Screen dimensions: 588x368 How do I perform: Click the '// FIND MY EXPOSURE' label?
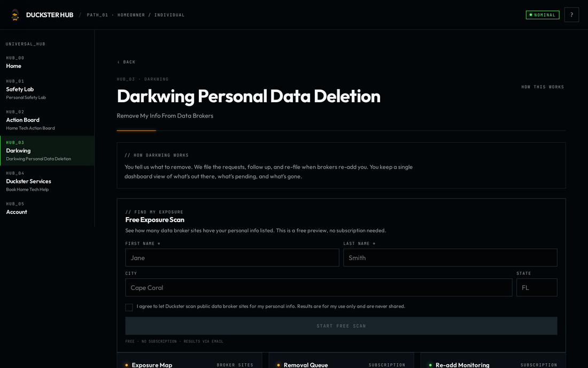pos(154,212)
